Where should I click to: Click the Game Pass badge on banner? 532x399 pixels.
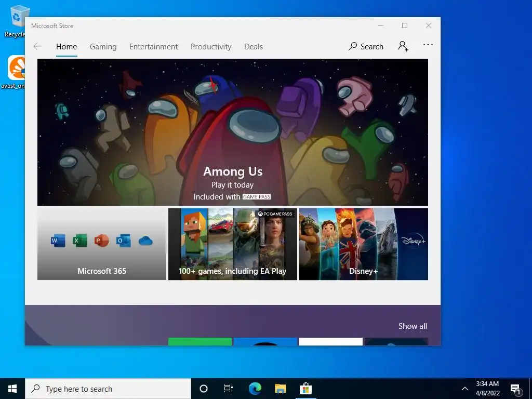point(257,197)
